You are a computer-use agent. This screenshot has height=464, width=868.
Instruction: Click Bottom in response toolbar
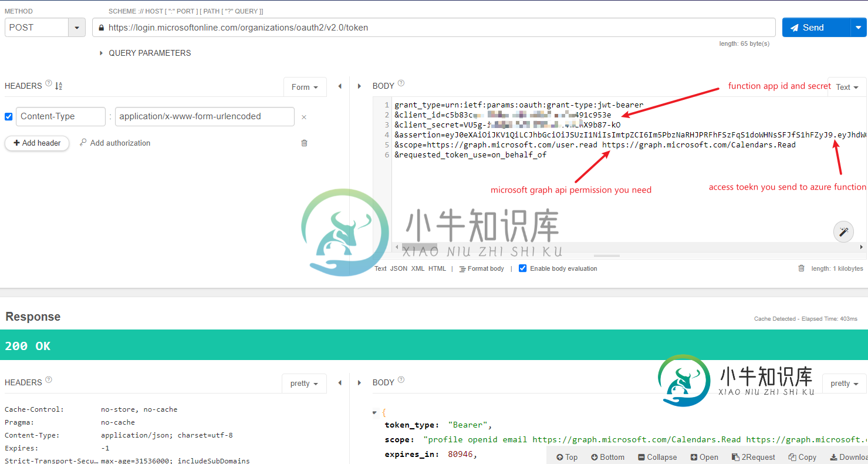607,457
